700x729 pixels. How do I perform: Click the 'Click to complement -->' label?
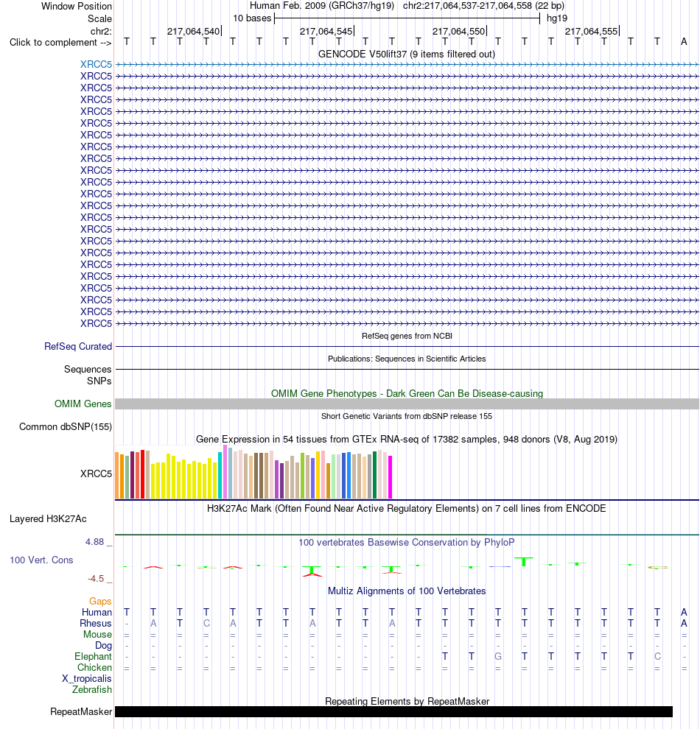[x=60, y=42]
